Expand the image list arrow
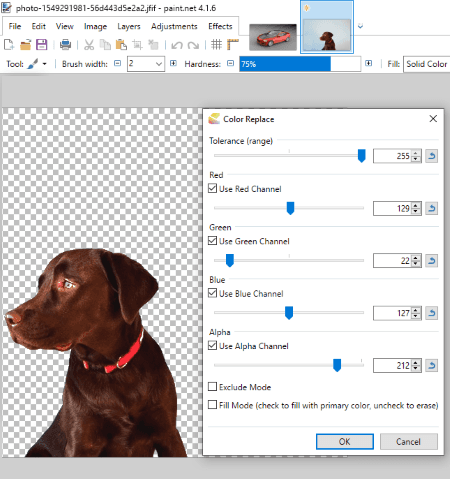 (360, 26)
